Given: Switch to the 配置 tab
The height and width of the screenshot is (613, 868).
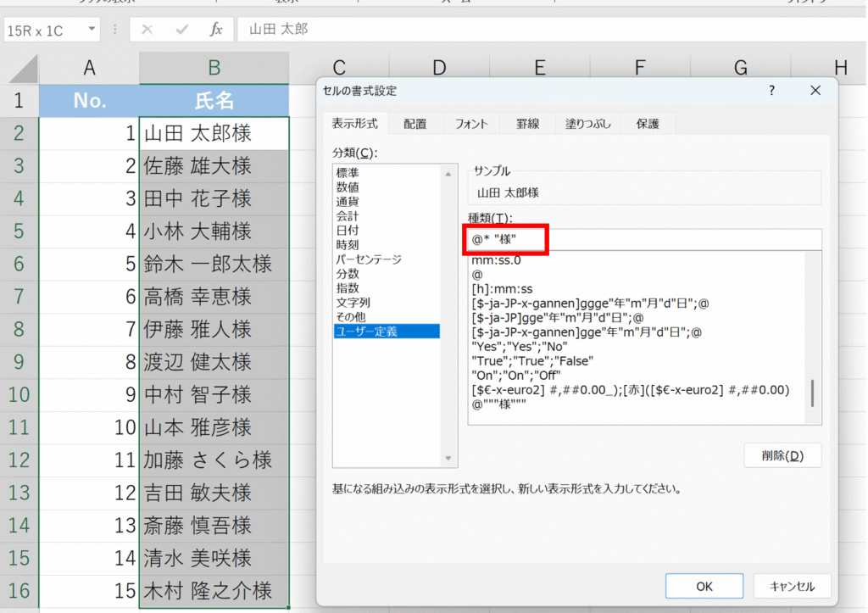Looking at the screenshot, I should coord(415,124).
